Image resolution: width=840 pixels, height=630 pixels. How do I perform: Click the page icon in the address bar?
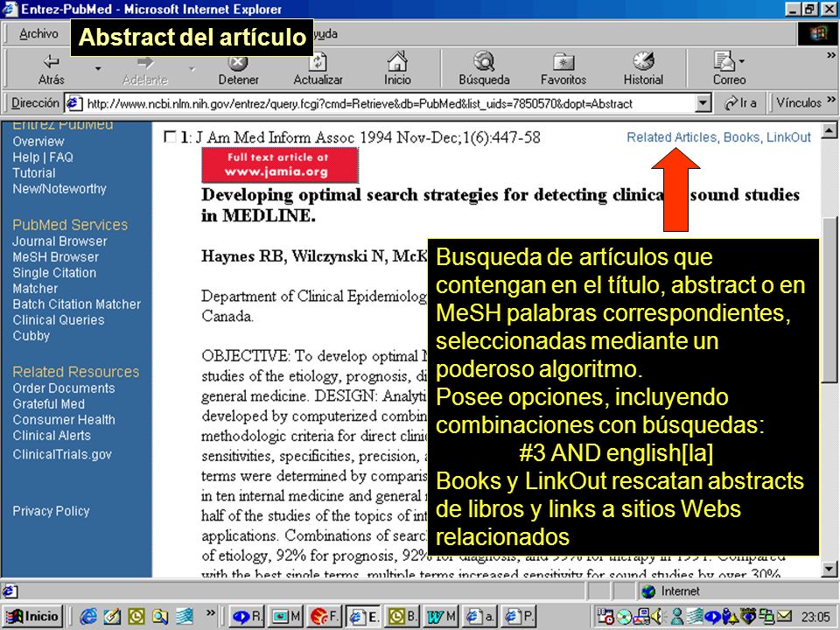click(x=73, y=103)
